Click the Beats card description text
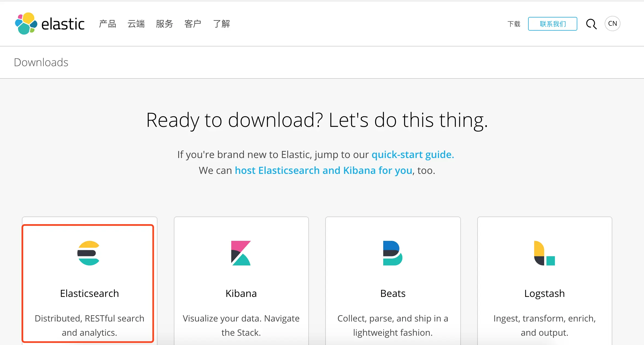This screenshot has width=644, height=345. (393, 325)
